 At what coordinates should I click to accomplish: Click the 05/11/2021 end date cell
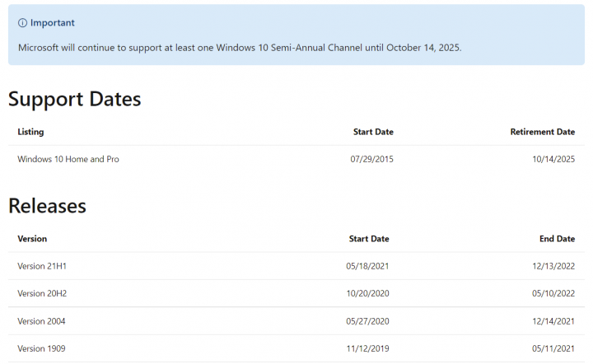coord(553,349)
